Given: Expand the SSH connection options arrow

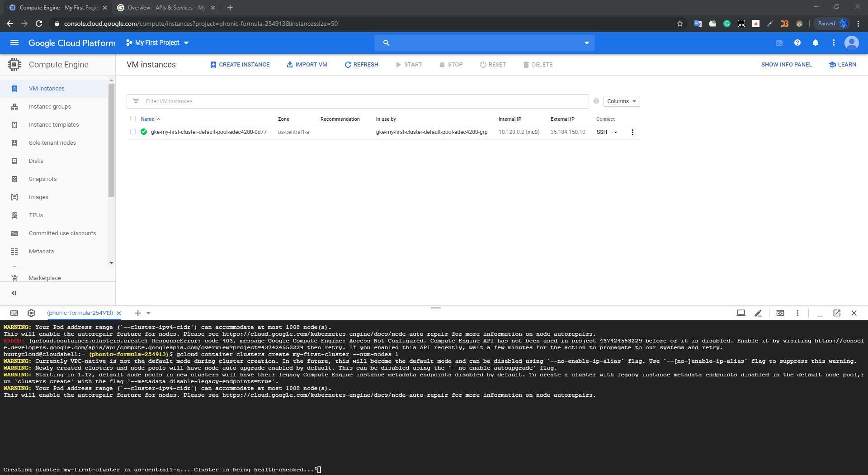Looking at the screenshot, I should click(615, 133).
